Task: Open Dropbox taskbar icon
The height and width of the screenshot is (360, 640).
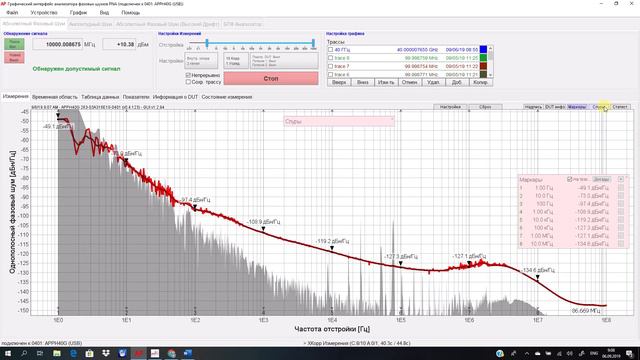Action: [x=106, y=353]
